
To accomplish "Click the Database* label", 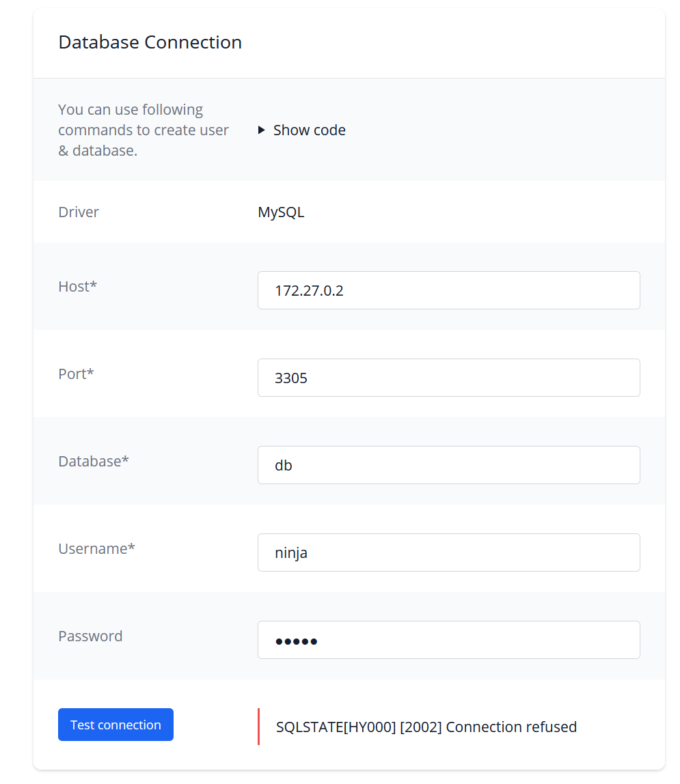I will tap(93, 461).
